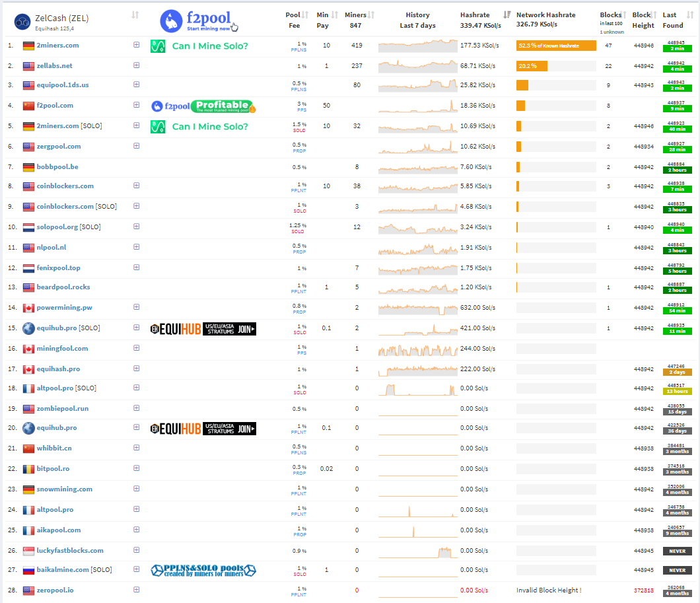Click the France flag beside altpool.pro [SOLO]
Image resolution: width=700 pixels, height=603 pixels.
pyautogui.click(x=28, y=389)
